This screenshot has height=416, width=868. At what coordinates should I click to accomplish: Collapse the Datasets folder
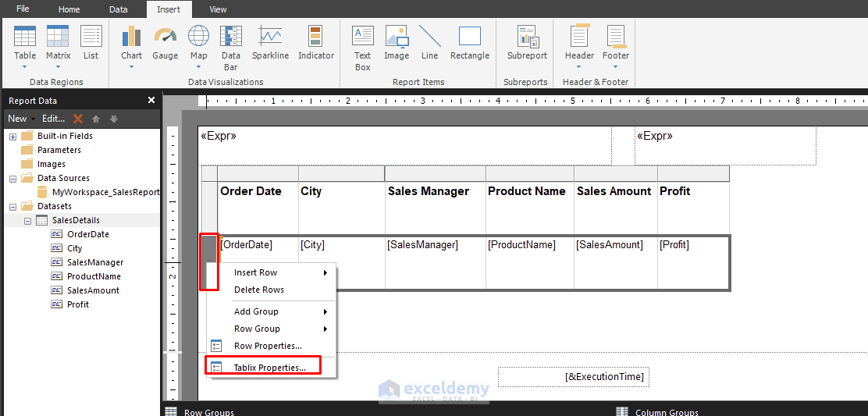(12, 206)
